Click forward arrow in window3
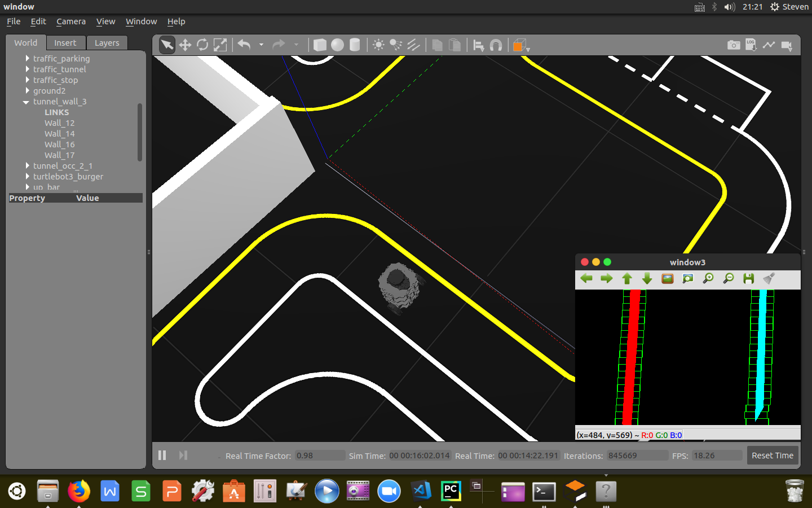Viewport: 812px width, 508px height. pyautogui.click(x=607, y=278)
